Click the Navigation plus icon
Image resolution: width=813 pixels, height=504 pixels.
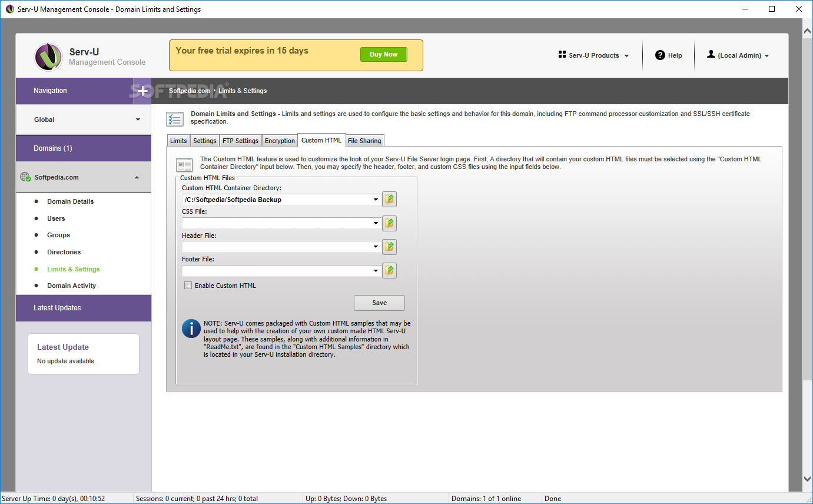pos(142,91)
